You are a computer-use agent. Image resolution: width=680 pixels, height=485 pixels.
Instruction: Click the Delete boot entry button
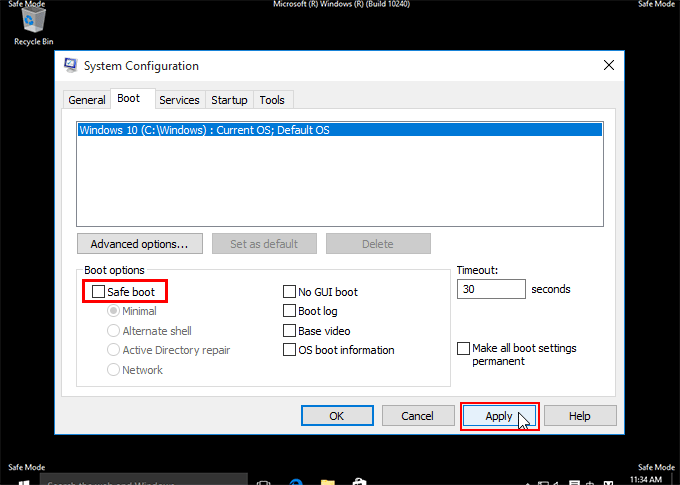[378, 244]
